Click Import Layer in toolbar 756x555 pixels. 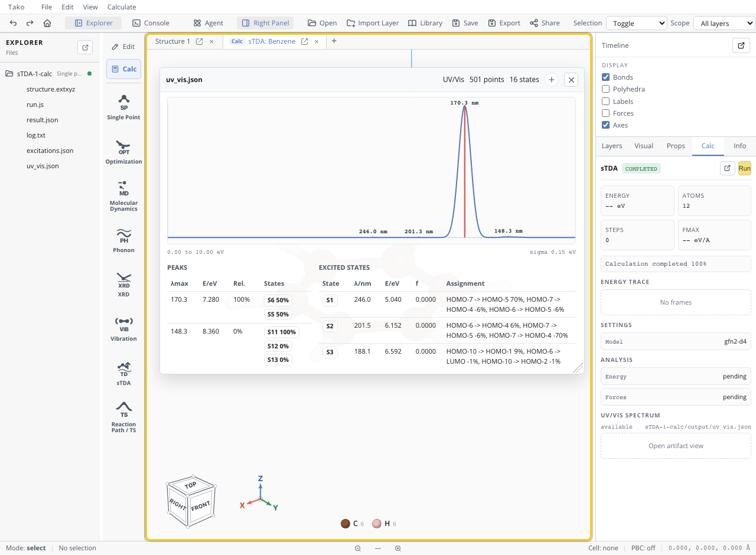tap(373, 23)
